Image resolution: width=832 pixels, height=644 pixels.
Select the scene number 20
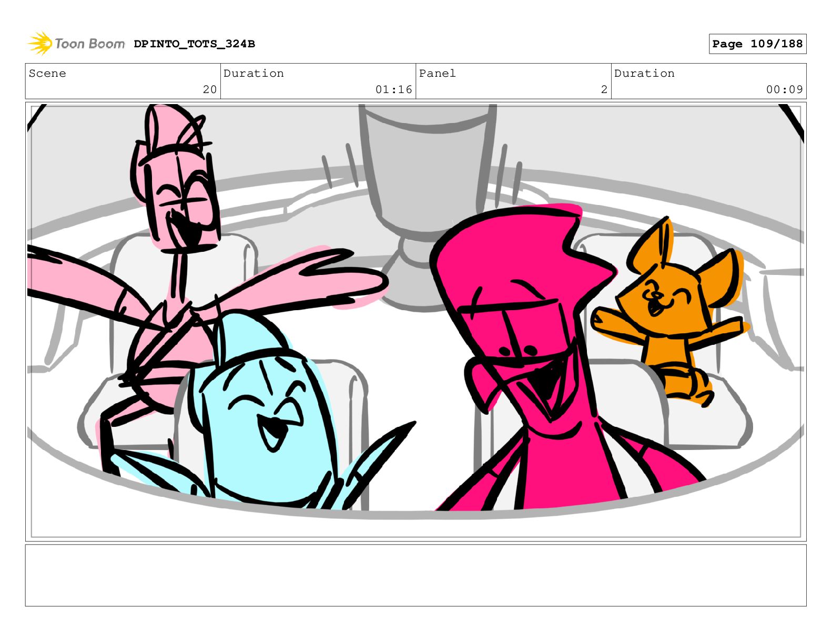click(x=210, y=90)
